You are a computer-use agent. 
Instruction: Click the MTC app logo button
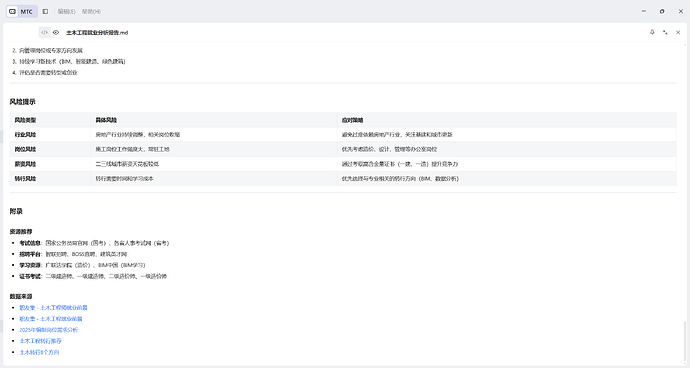(x=22, y=11)
